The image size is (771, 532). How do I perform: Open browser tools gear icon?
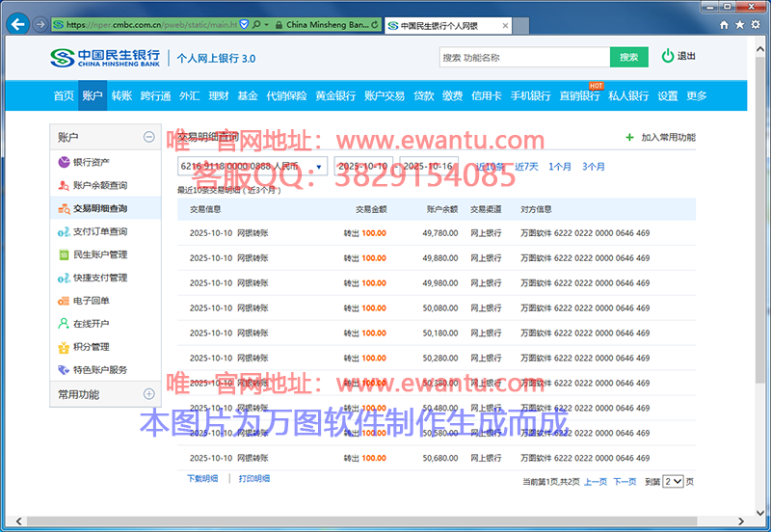tap(756, 25)
